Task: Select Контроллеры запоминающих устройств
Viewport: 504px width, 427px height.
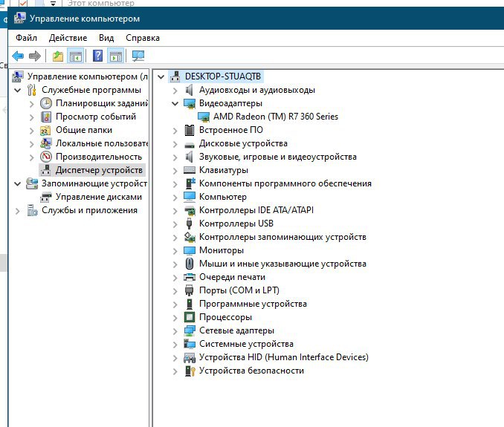Action: (282, 237)
